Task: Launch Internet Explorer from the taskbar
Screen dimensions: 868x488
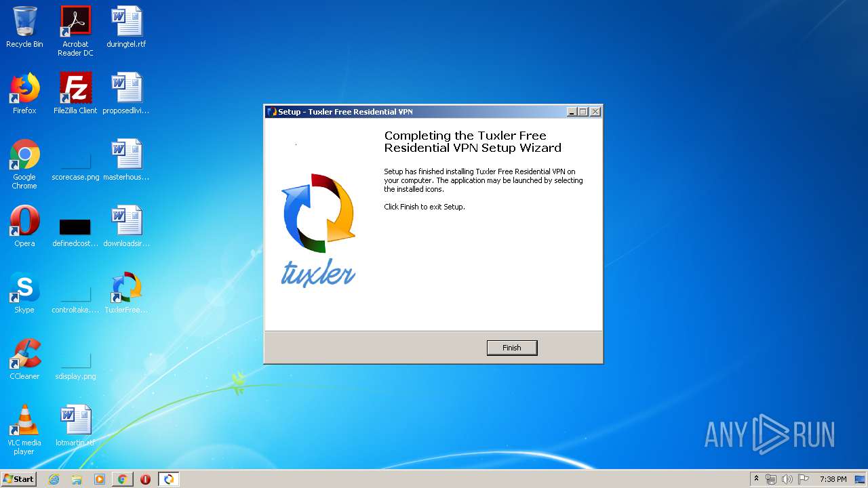Action: click(54, 479)
